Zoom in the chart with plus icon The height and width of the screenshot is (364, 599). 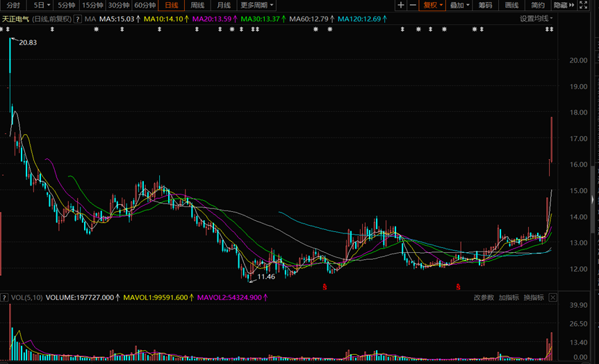pyautogui.click(x=400, y=5)
